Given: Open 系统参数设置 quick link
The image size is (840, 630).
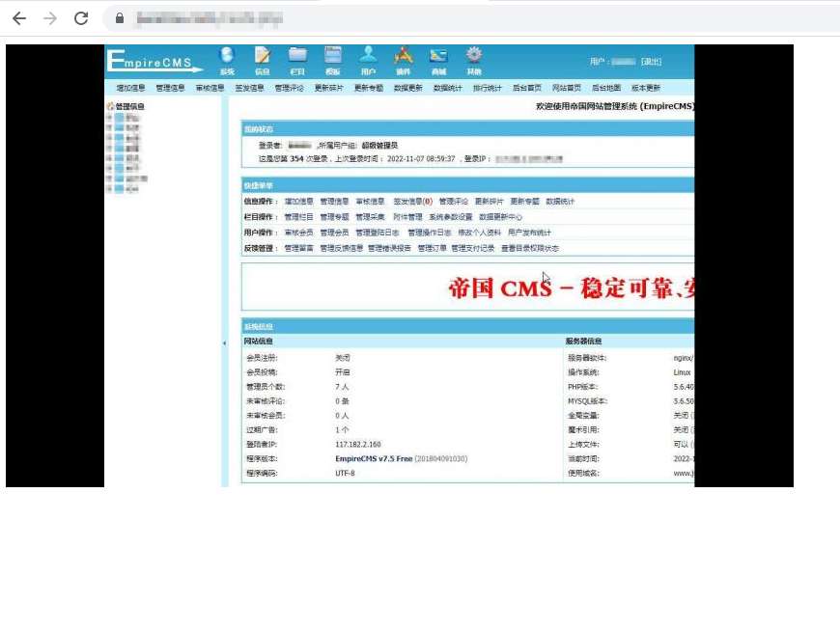Looking at the screenshot, I should [x=451, y=217].
